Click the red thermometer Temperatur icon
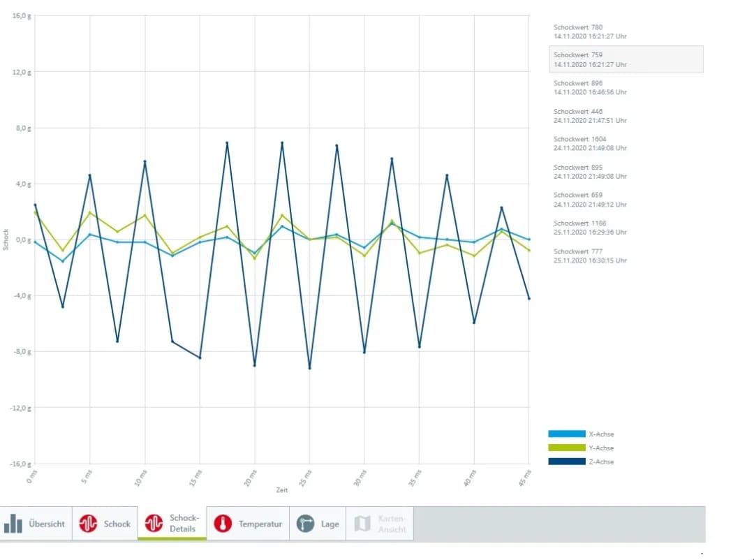754x560 pixels. coord(223,524)
